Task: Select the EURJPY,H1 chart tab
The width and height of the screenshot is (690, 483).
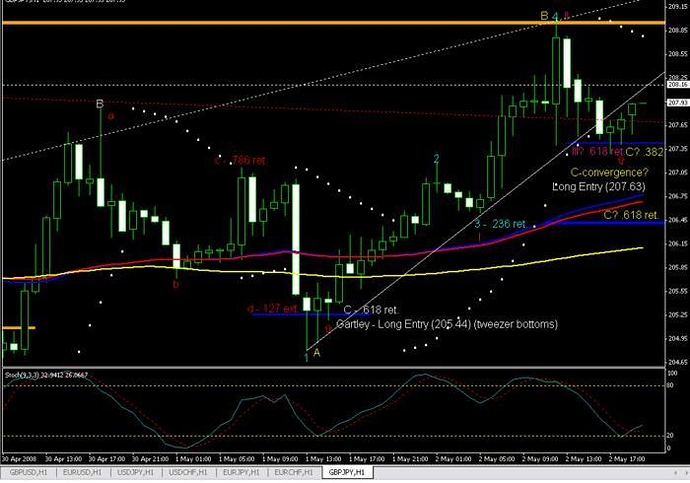Action: (x=241, y=472)
